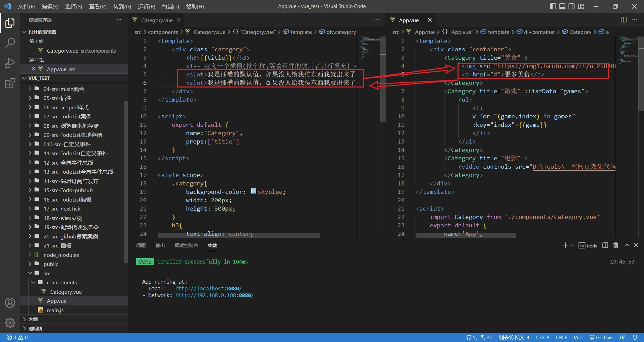The width and height of the screenshot is (644, 342).
Task: Click the skyblue color swatch
Action: tap(254, 191)
